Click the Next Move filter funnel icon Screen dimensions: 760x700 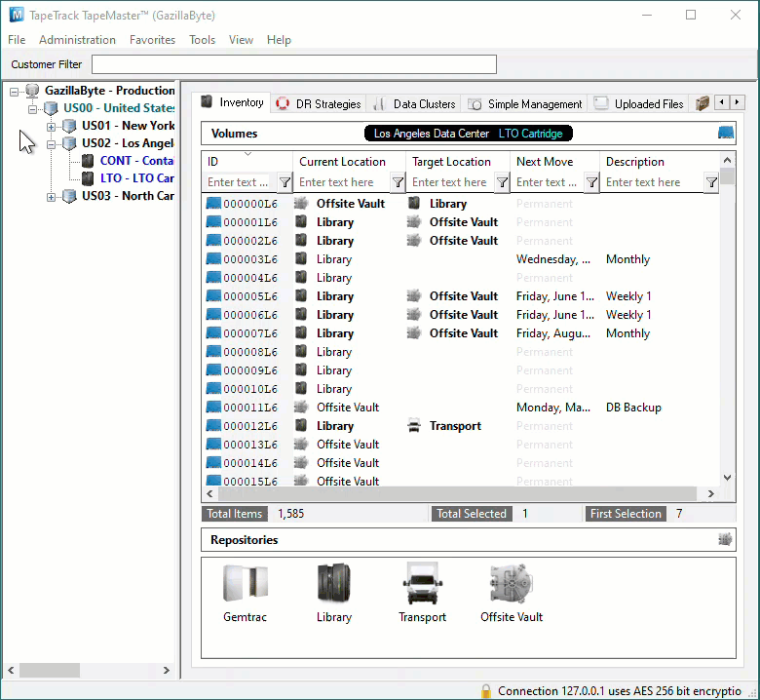(x=591, y=182)
